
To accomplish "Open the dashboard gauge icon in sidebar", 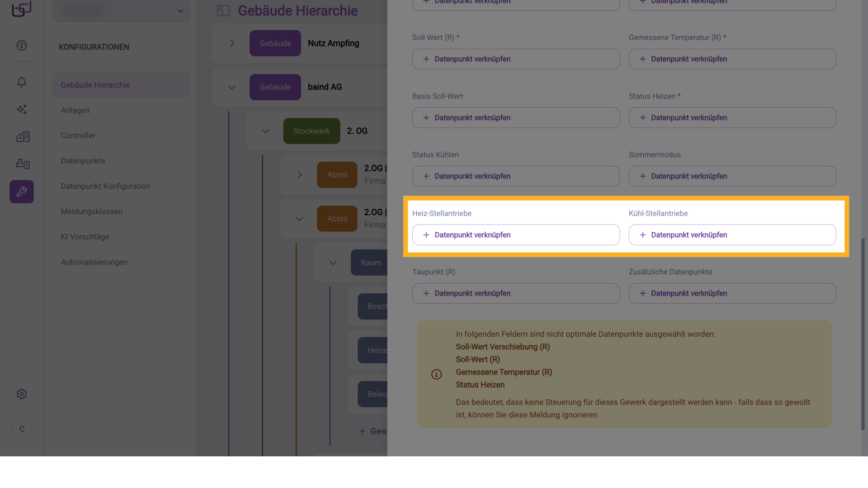I will point(22,45).
